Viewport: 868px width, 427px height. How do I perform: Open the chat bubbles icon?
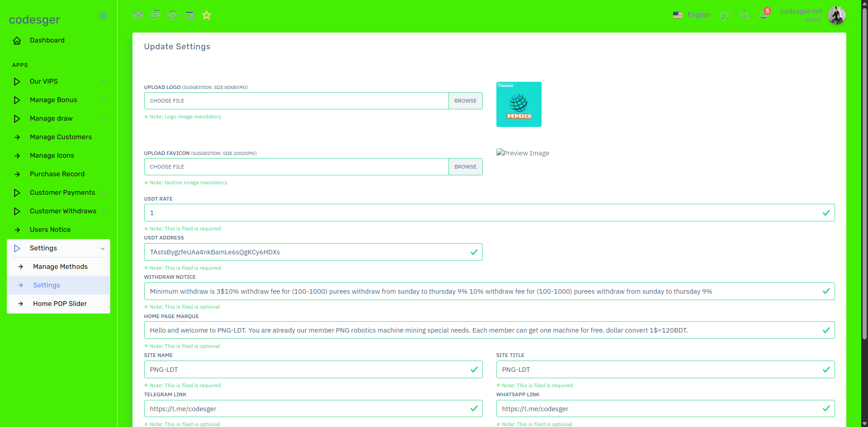pos(155,15)
